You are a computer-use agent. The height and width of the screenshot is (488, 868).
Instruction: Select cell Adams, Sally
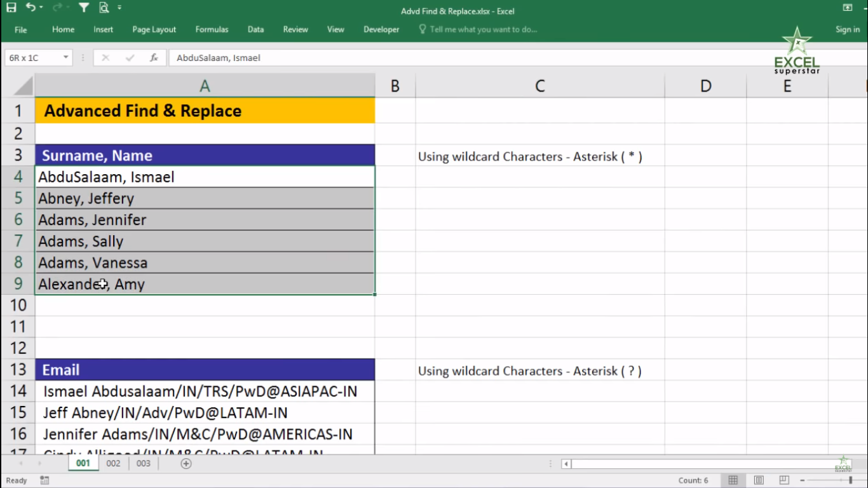point(205,241)
